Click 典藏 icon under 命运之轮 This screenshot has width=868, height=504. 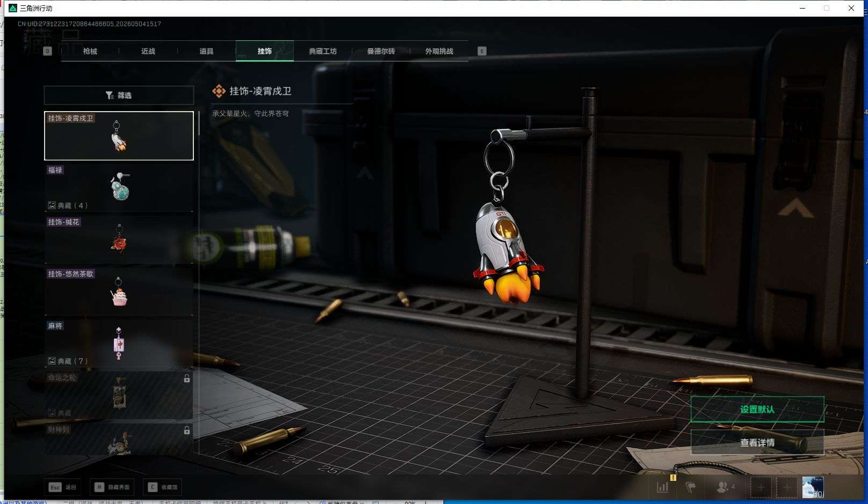pyautogui.click(x=52, y=413)
